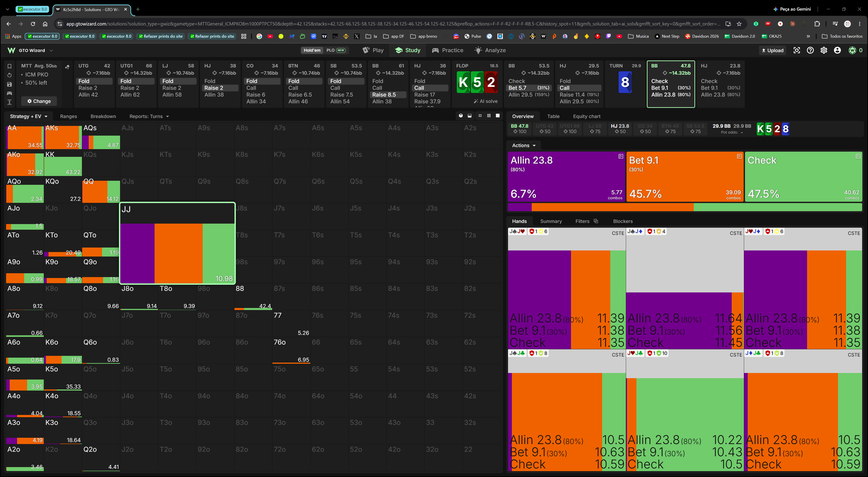
Task: Click the collapse-height icon in left sidebar
Action: (9, 102)
